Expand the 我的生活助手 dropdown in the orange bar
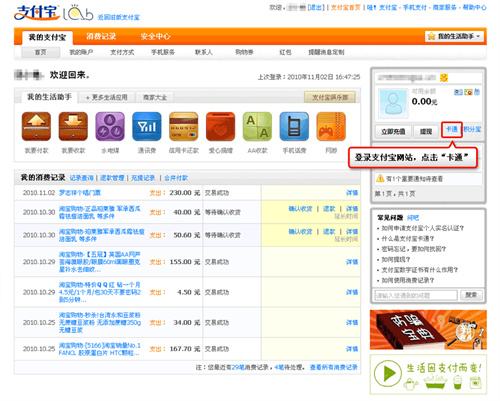 tap(455, 36)
